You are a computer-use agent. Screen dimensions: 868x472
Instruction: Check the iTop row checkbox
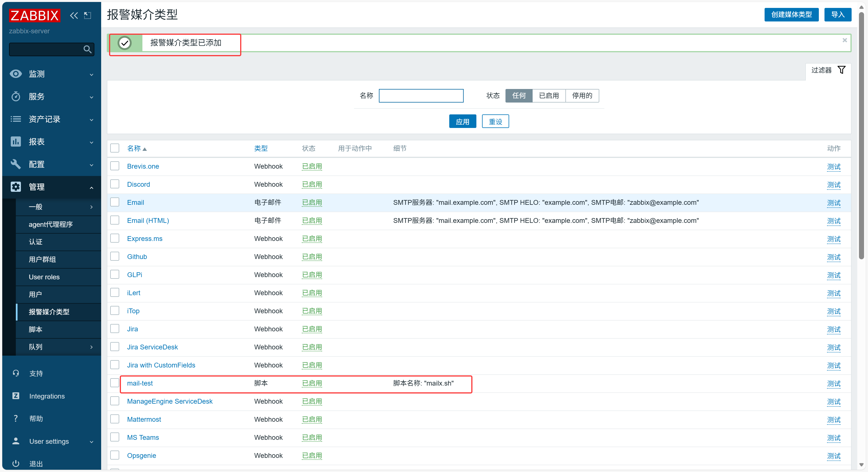click(115, 311)
